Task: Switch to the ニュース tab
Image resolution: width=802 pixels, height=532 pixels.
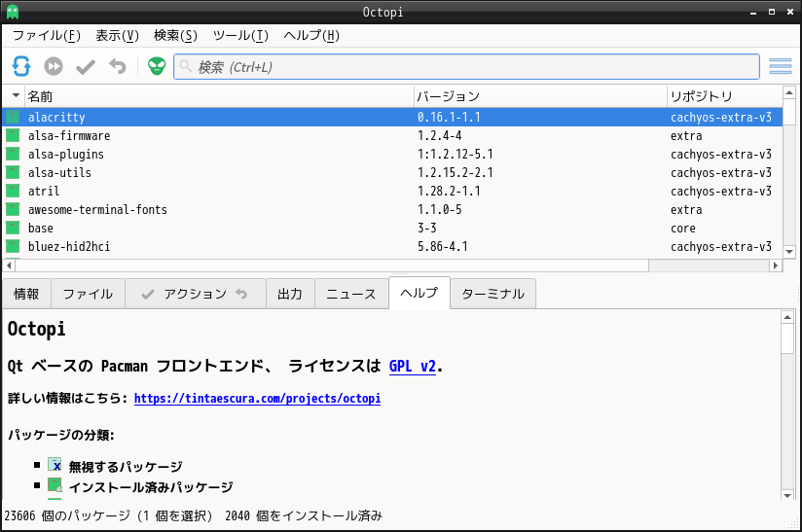Action: point(350,294)
